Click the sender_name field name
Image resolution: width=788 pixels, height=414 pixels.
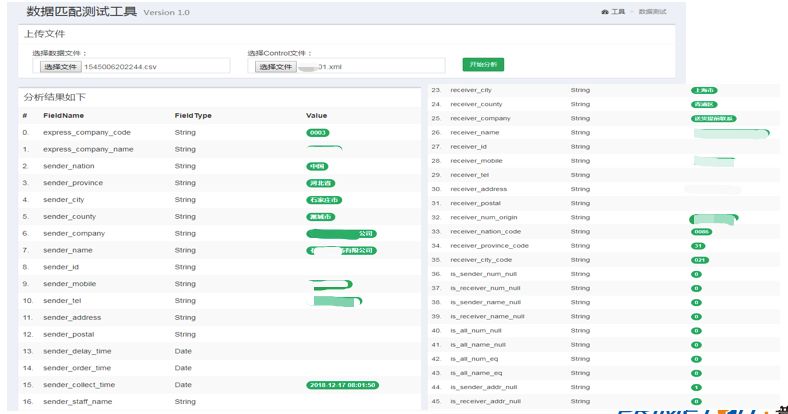coord(68,250)
